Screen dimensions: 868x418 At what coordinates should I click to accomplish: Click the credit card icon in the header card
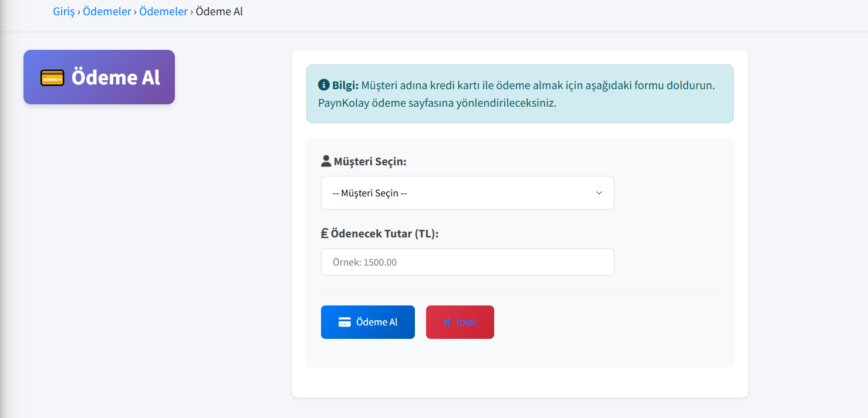click(x=52, y=77)
